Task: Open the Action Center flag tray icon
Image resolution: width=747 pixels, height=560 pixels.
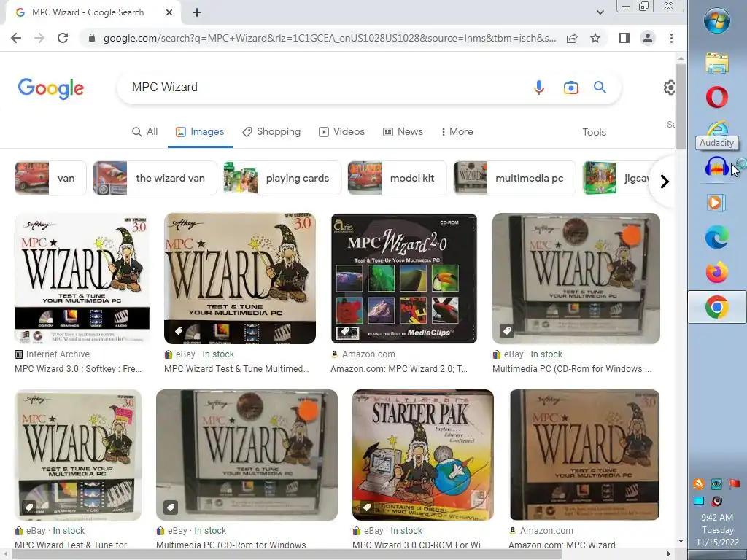Action: tap(734, 484)
